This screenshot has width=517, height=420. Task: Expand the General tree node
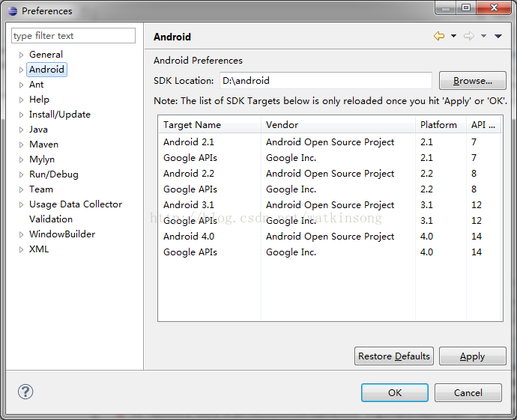click(x=21, y=55)
